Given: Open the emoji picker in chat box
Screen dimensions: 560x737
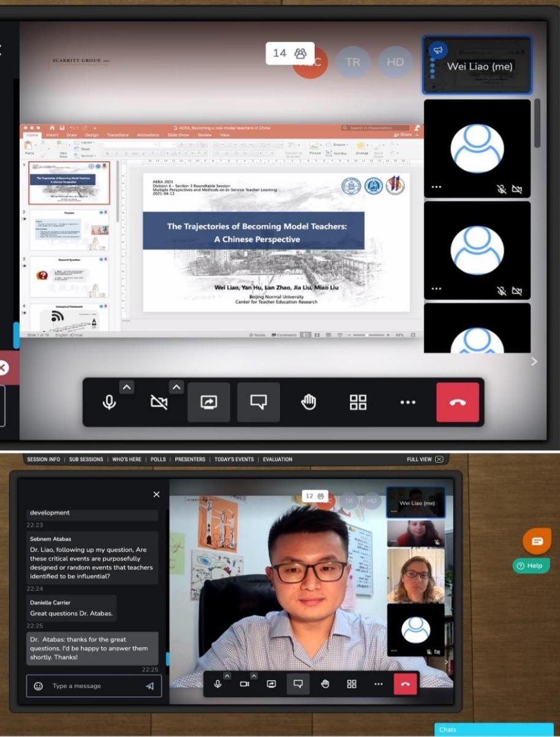Looking at the screenshot, I should (x=38, y=686).
